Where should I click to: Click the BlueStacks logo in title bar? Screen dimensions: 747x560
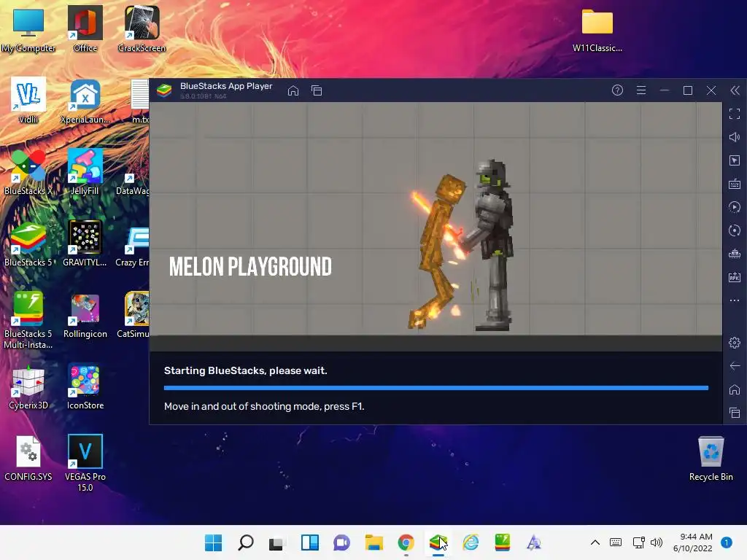(x=164, y=90)
